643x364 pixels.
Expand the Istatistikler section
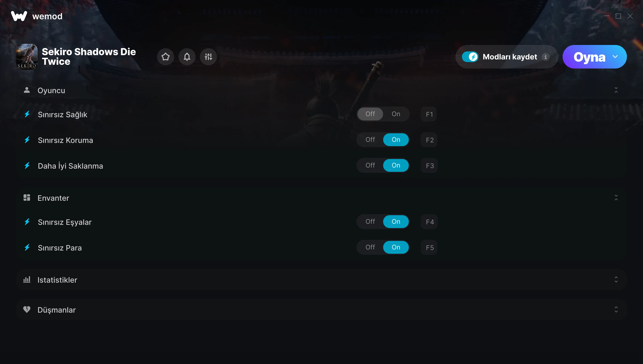click(616, 280)
